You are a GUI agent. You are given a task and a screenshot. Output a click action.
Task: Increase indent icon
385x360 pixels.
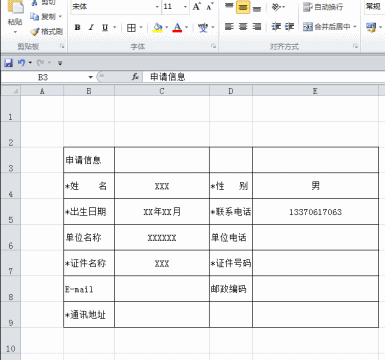[290, 27]
